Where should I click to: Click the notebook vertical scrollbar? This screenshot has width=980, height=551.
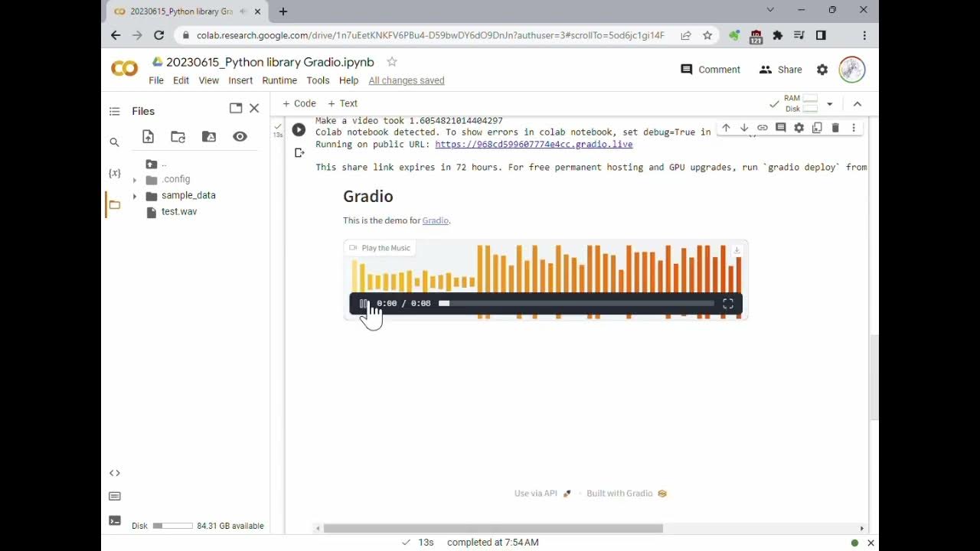tap(874, 378)
